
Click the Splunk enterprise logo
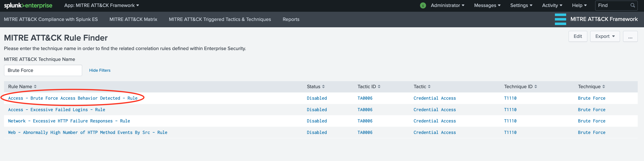tap(28, 5)
